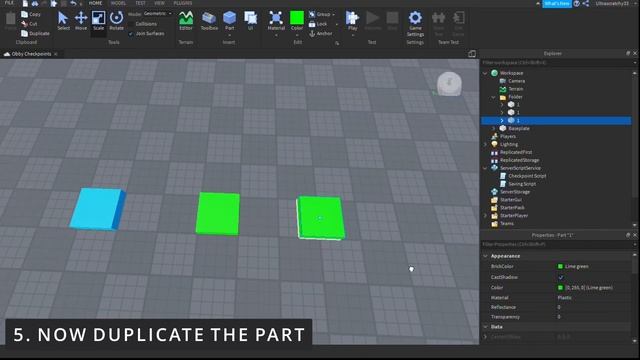Click the BrickColor Lime green swatch
Image resolution: width=640 pixels, height=360 pixels.
[x=560, y=267]
